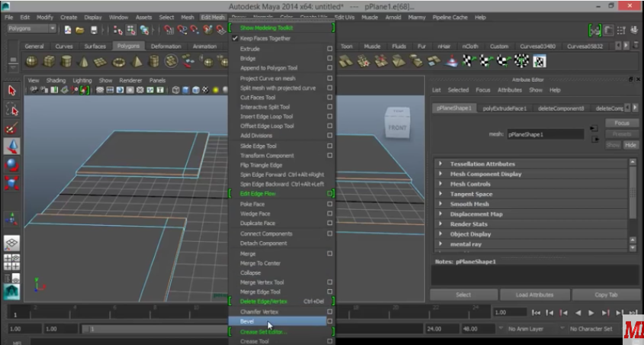Open Extrude options box
This screenshot has height=345, width=644.
coord(330,48)
